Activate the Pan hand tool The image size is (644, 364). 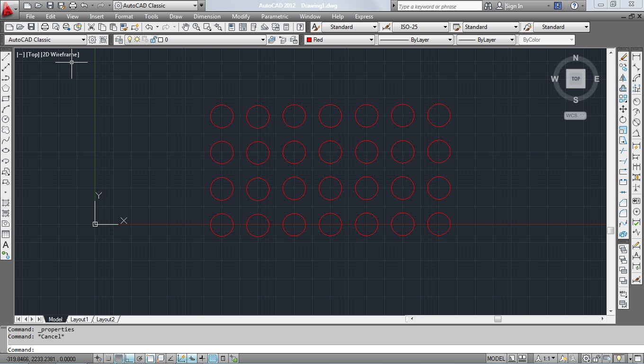[186, 27]
